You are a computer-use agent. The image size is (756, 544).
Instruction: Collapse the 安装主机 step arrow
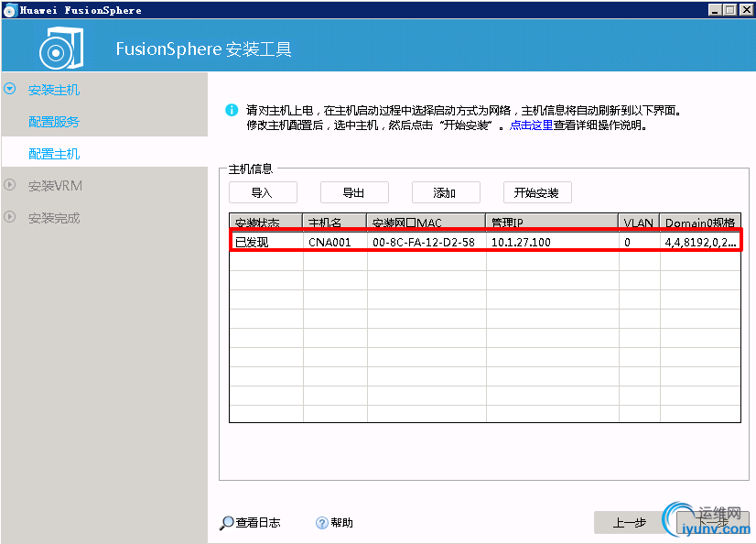coord(10,89)
